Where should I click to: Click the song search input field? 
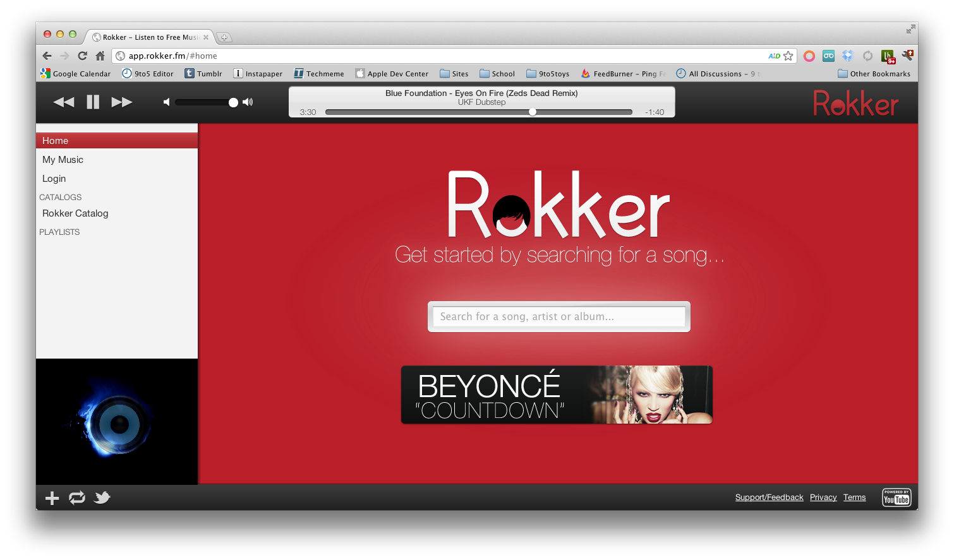[559, 316]
